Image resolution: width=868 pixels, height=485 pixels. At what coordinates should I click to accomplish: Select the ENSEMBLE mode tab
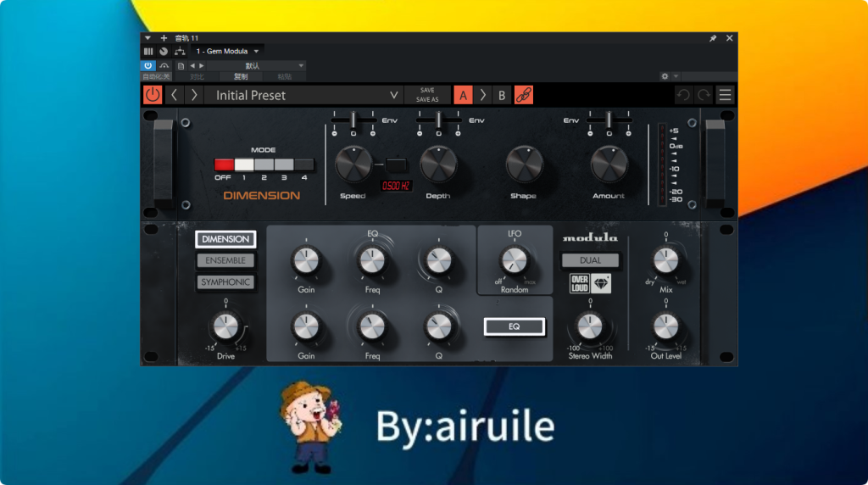pyautogui.click(x=225, y=260)
